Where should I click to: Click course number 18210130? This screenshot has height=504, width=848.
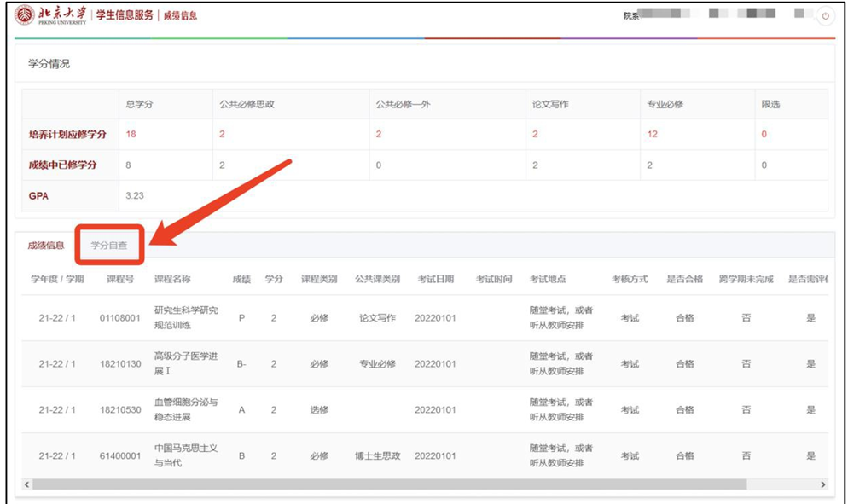point(120,364)
